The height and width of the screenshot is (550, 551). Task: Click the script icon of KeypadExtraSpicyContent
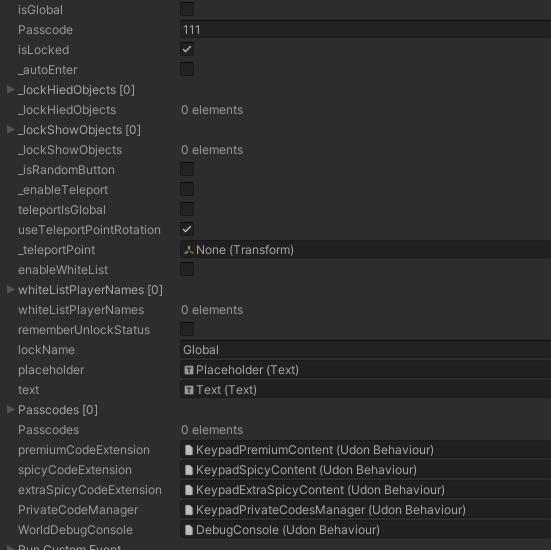189,490
